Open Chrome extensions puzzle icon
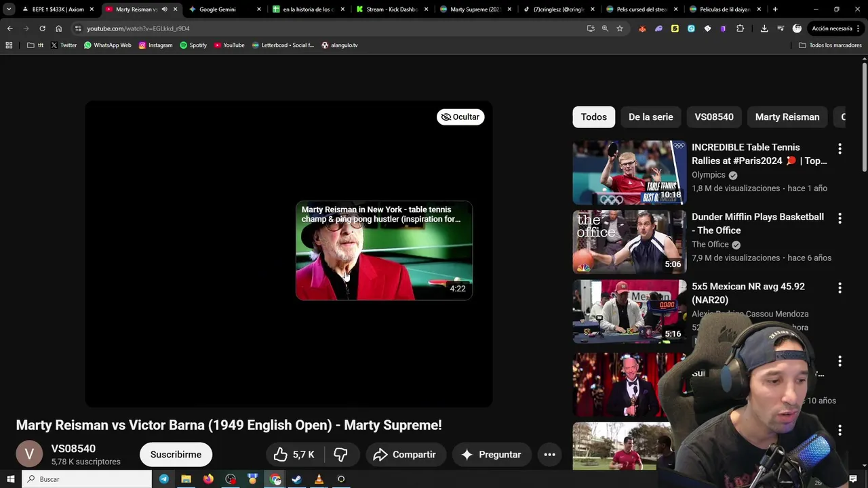This screenshot has width=868, height=488. tap(740, 28)
